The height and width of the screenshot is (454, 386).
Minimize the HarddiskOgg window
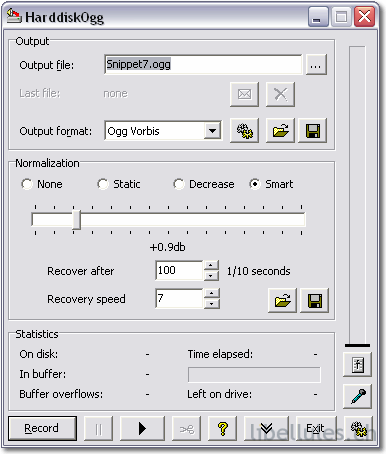pos(318,16)
